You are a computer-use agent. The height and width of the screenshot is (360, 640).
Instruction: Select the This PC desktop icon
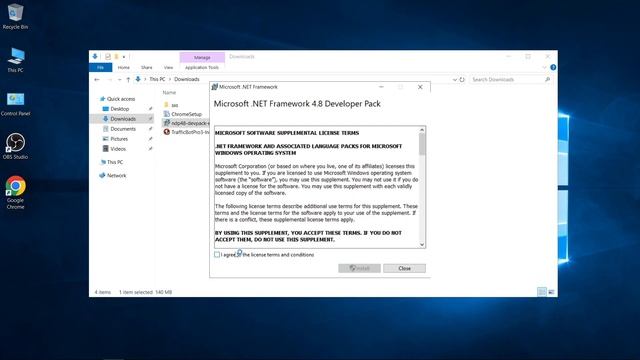(x=15, y=60)
